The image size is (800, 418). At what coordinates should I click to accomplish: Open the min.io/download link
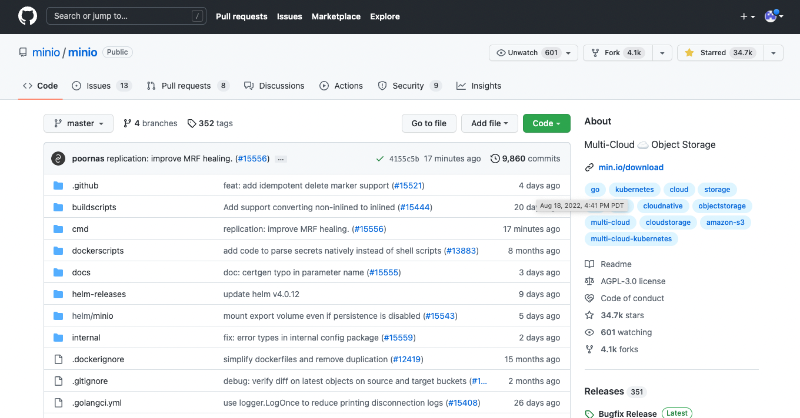click(631, 167)
